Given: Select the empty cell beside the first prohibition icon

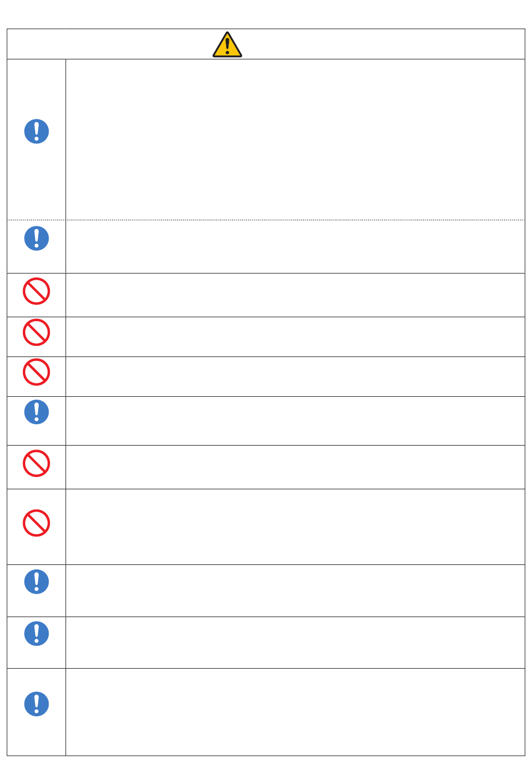Looking at the screenshot, I should click(295, 295).
